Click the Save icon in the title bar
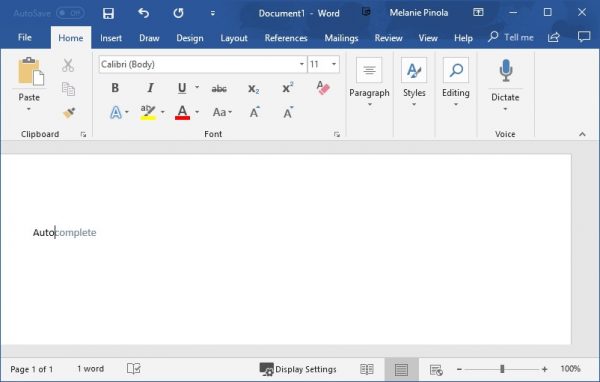Image resolution: width=600 pixels, height=382 pixels. (108, 13)
